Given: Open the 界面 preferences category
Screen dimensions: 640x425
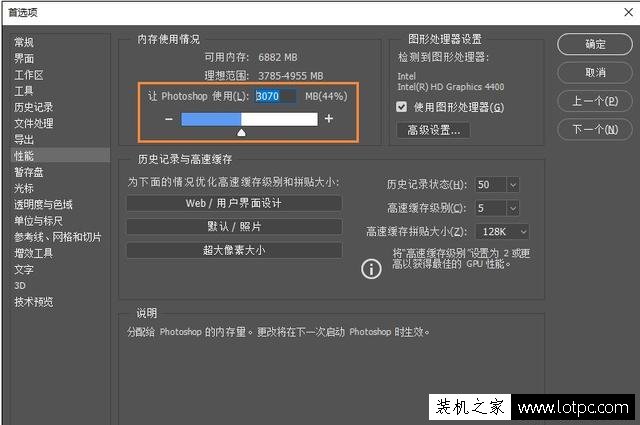Looking at the screenshot, I should click(x=24, y=58).
